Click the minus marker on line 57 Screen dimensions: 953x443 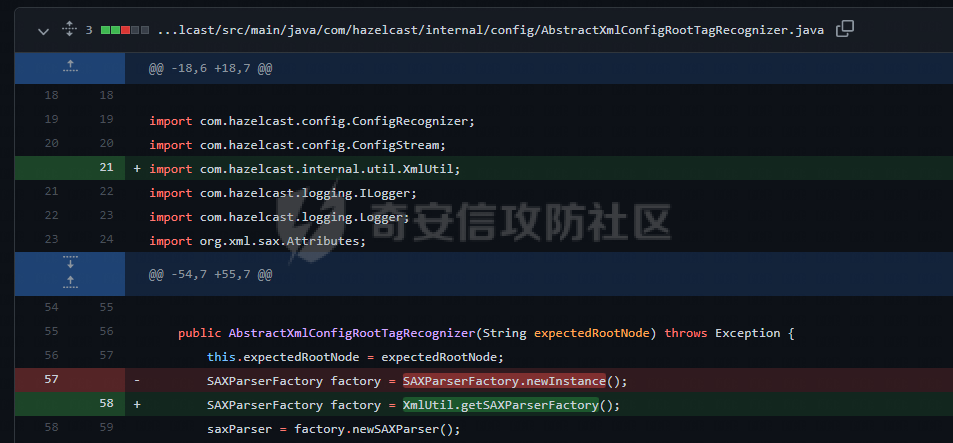pos(137,381)
